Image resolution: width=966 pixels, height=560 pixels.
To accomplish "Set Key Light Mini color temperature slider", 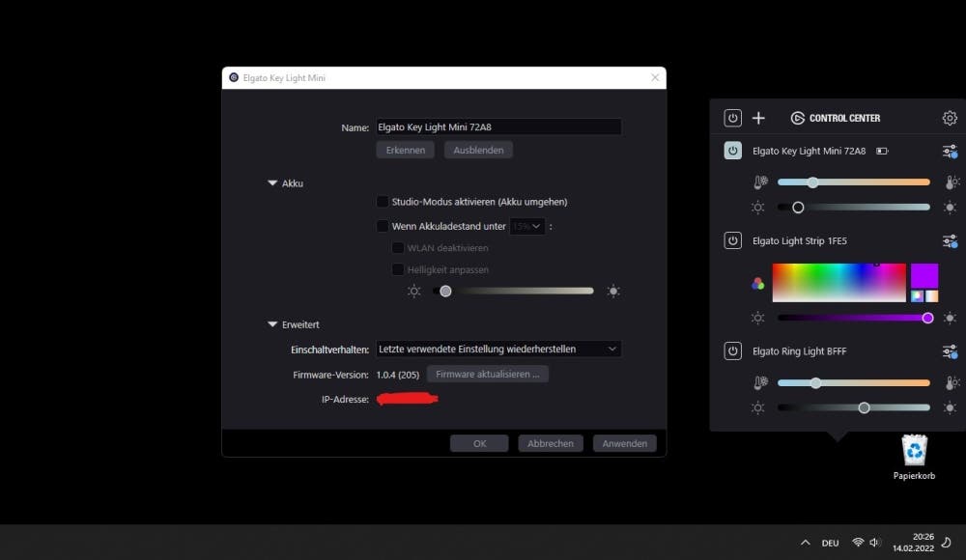I will tap(853, 182).
